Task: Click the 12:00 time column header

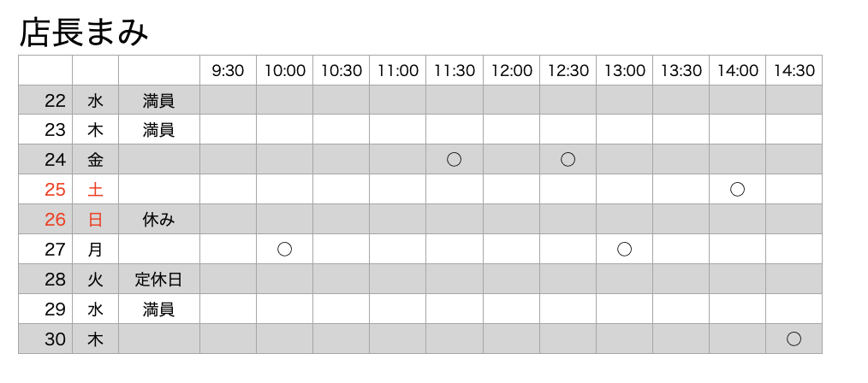Action: (511, 71)
